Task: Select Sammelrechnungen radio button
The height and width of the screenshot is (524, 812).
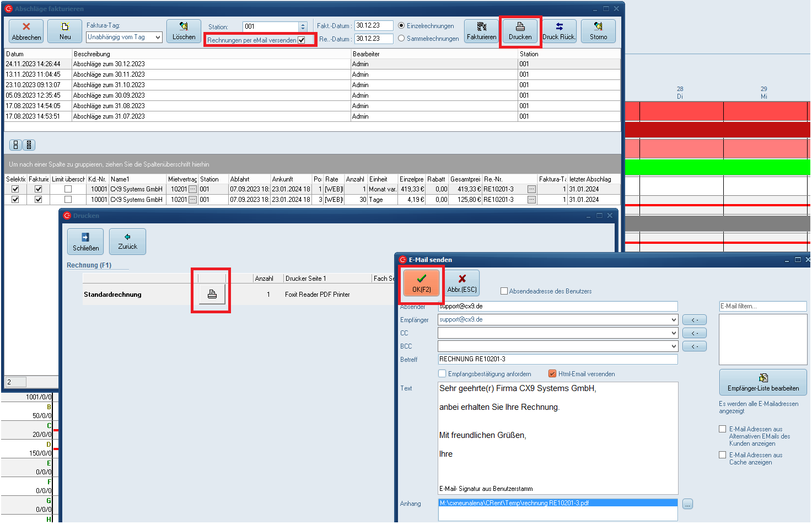Action: 401,39
